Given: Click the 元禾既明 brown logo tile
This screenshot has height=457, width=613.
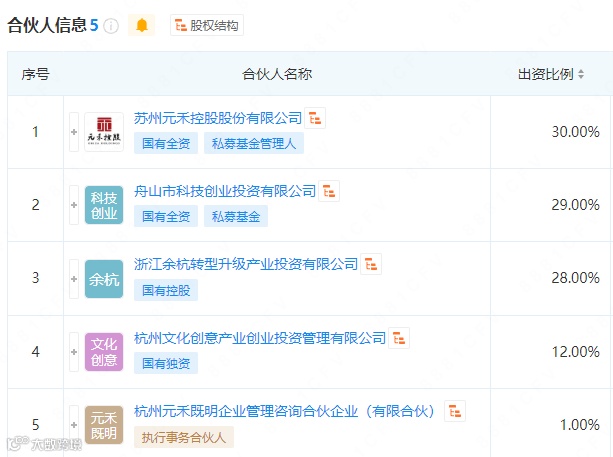Looking at the screenshot, I should click(104, 425).
